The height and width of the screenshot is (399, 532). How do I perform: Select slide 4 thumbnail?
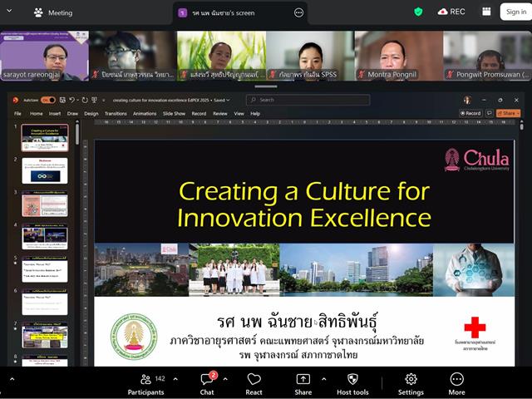click(x=44, y=236)
